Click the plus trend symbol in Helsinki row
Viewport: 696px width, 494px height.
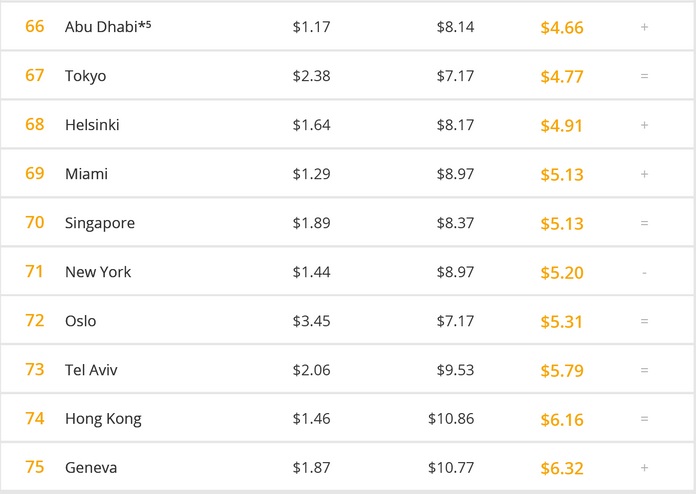coord(644,125)
